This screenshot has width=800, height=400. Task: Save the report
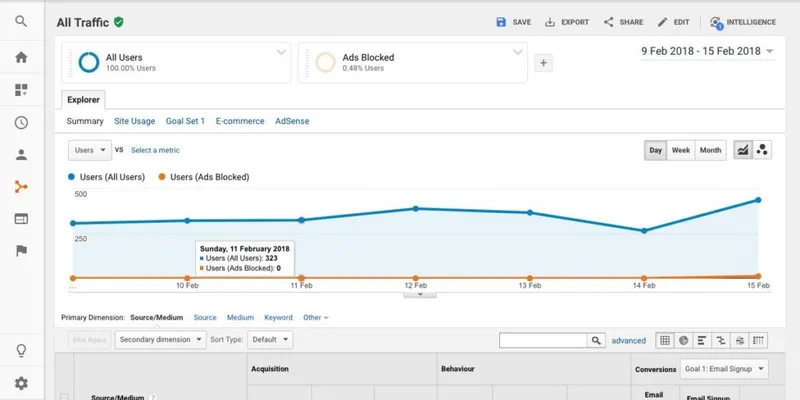(513, 22)
